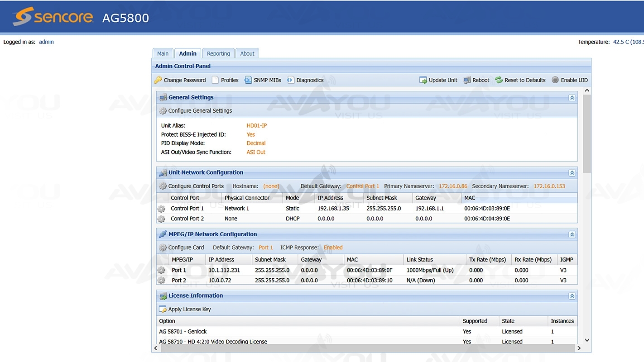Click the vertical scrollbar down arrow

(x=587, y=340)
